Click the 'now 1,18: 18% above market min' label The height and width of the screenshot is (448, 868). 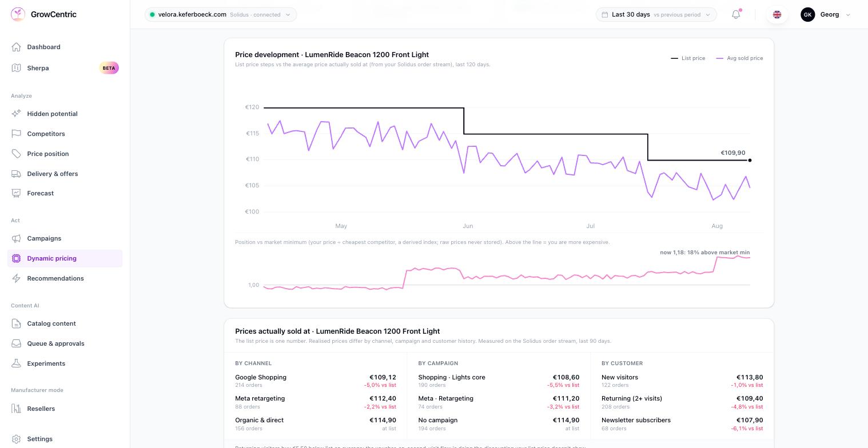704,252
